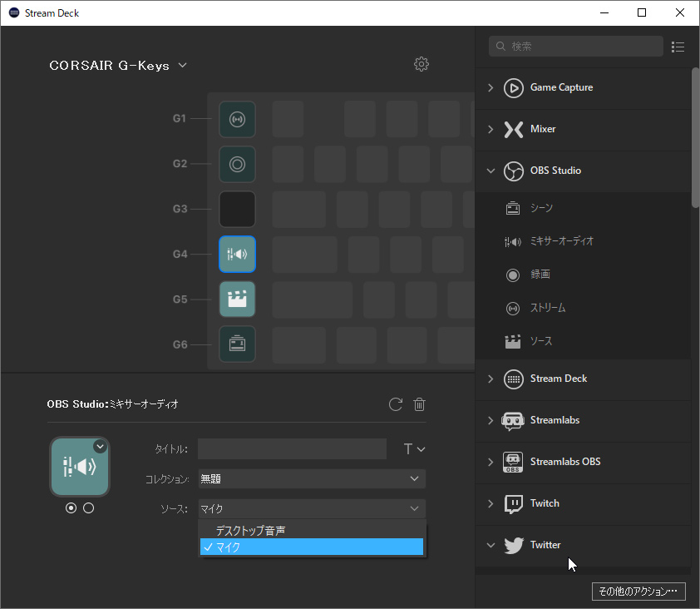Choose デスクトップ音声 from the source list

312,531
